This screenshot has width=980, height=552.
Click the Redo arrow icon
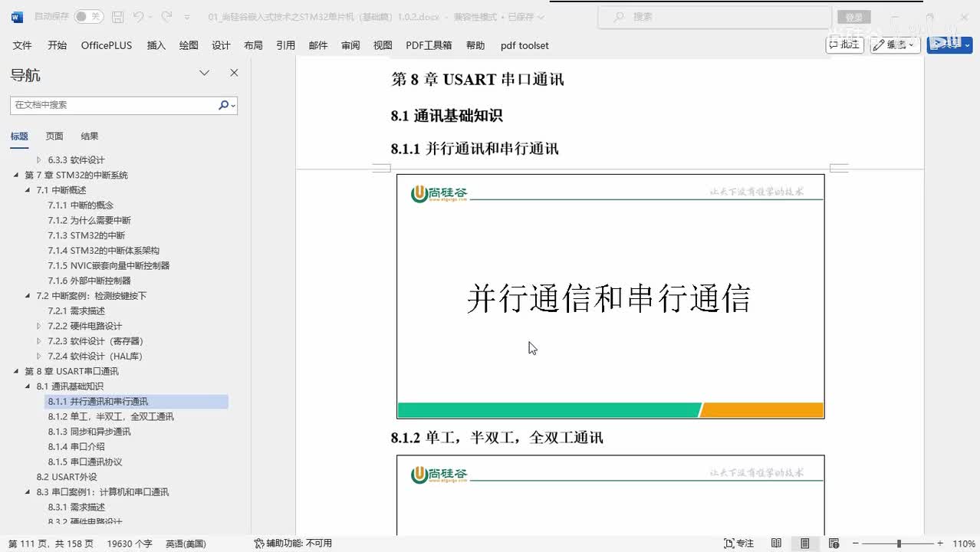point(166,17)
